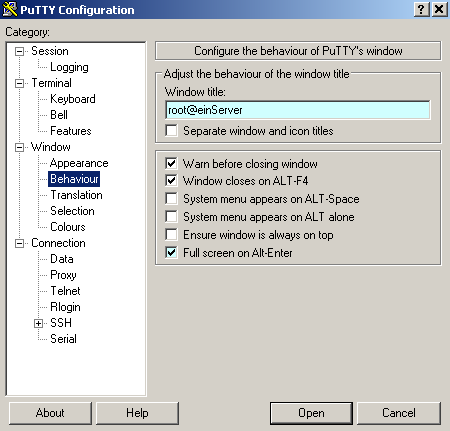Viewport: 450px width, 431px height.
Task: Click the Window title input field
Action: 298,110
